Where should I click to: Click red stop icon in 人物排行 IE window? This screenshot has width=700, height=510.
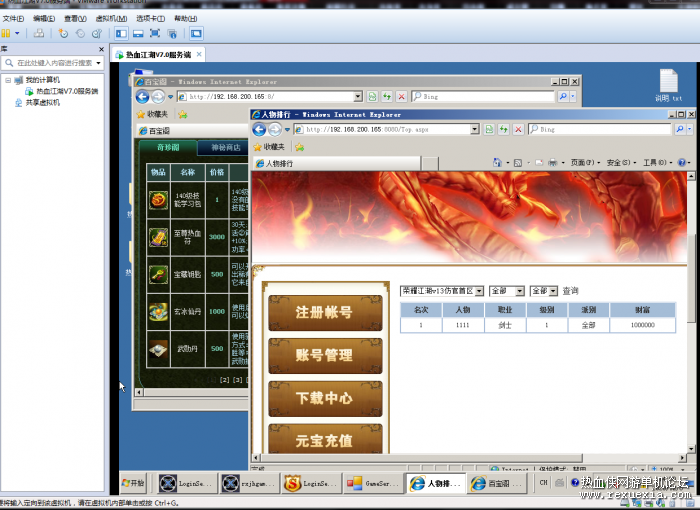518,130
